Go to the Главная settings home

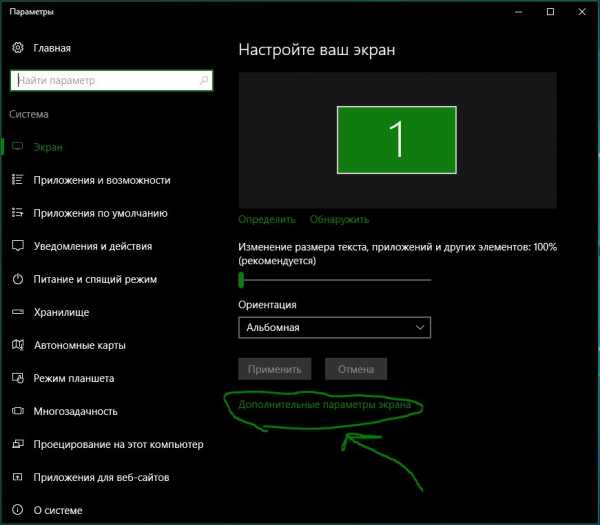tap(52, 48)
